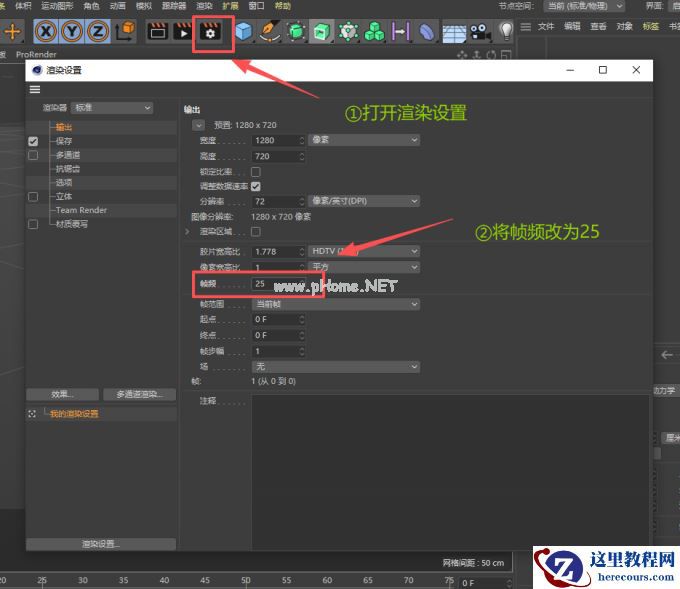Toggle the 调整数据速率 checkbox
Screen dimensions: 680x589
pos(256,187)
